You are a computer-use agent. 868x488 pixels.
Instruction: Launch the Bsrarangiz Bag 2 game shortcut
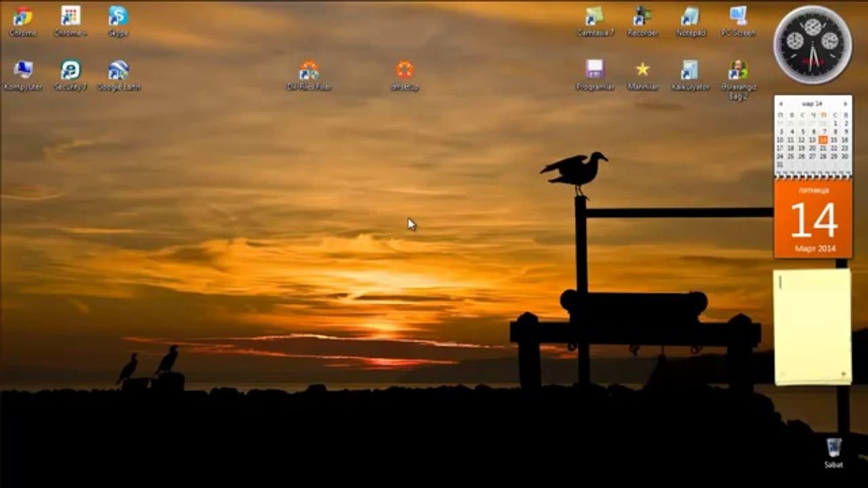tap(738, 79)
